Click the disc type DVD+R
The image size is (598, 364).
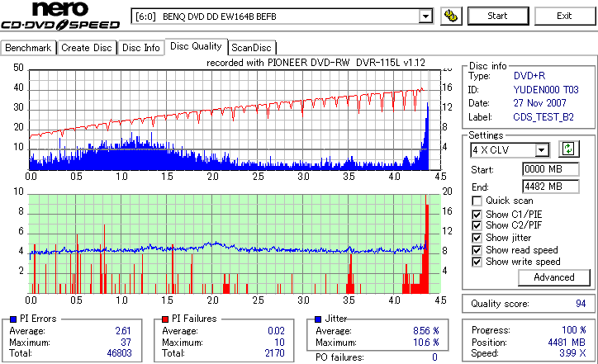coord(529,76)
